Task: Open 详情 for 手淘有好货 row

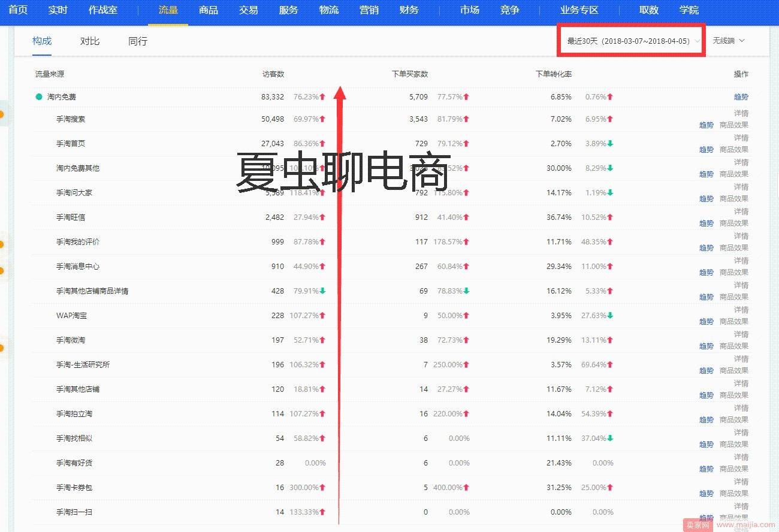Action: pos(741,457)
